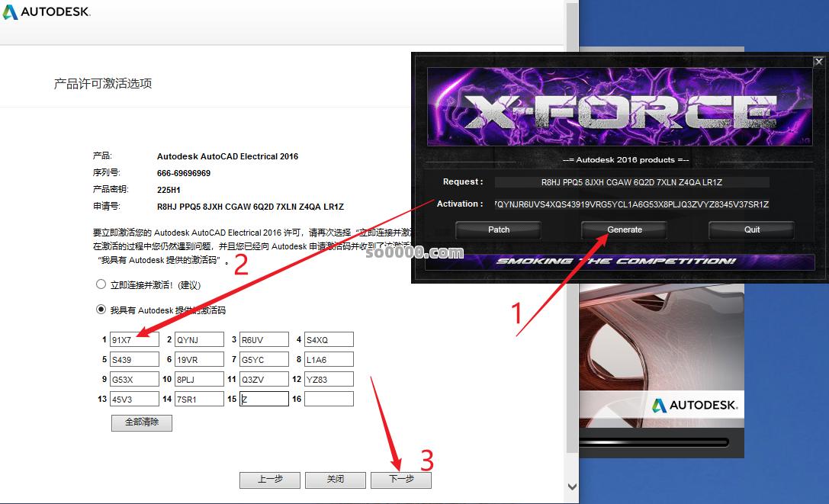Click the request code text in the activation page
Viewport: 829px width, 504px height.
250,207
